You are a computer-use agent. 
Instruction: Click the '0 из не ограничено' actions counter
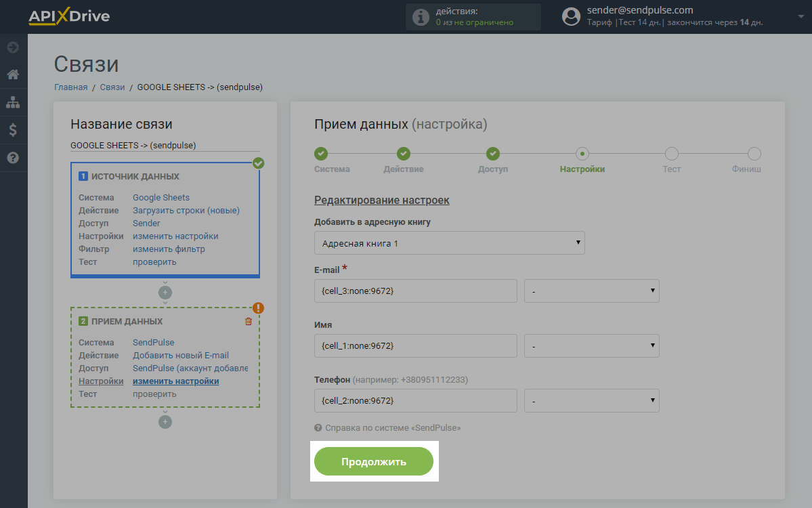click(474, 22)
